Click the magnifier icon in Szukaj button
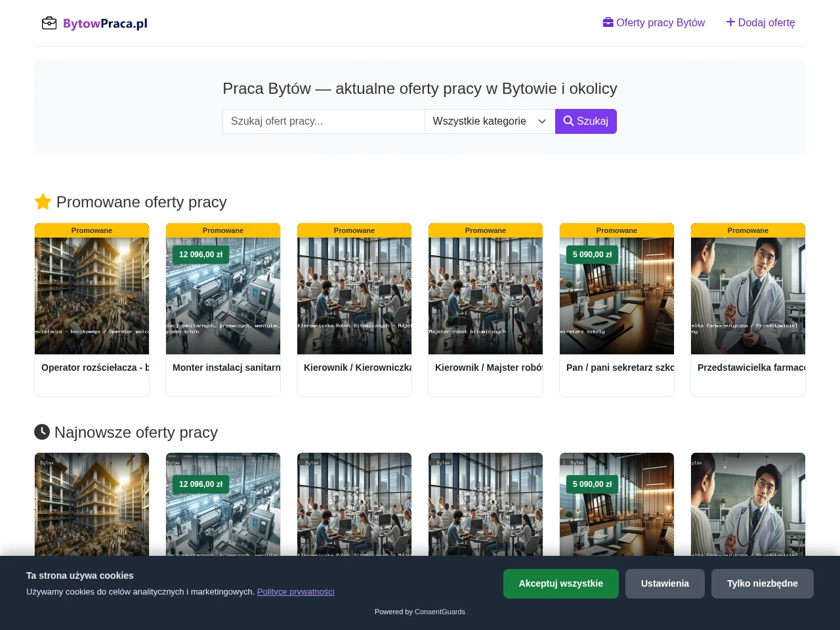The height and width of the screenshot is (630, 840). [568, 121]
